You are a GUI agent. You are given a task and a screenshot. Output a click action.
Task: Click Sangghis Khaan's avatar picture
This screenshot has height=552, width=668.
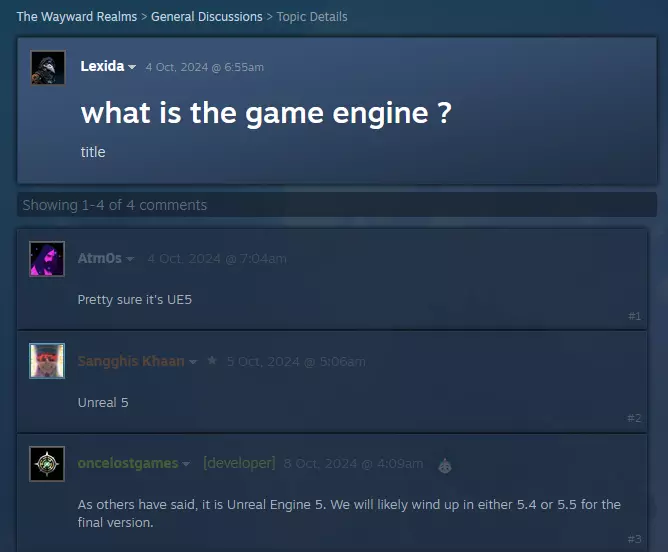click(x=47, y=361)
